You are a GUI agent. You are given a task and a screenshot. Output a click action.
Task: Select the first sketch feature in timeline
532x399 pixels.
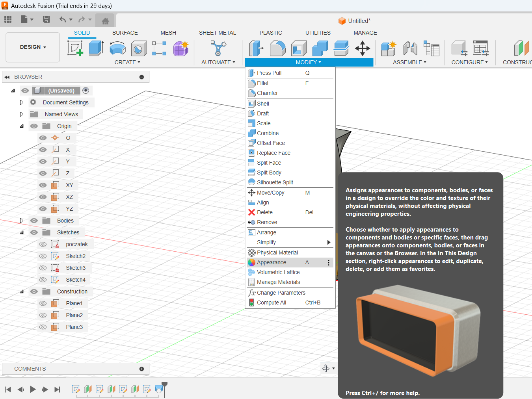pyautogui.click(x=76, y=389)
